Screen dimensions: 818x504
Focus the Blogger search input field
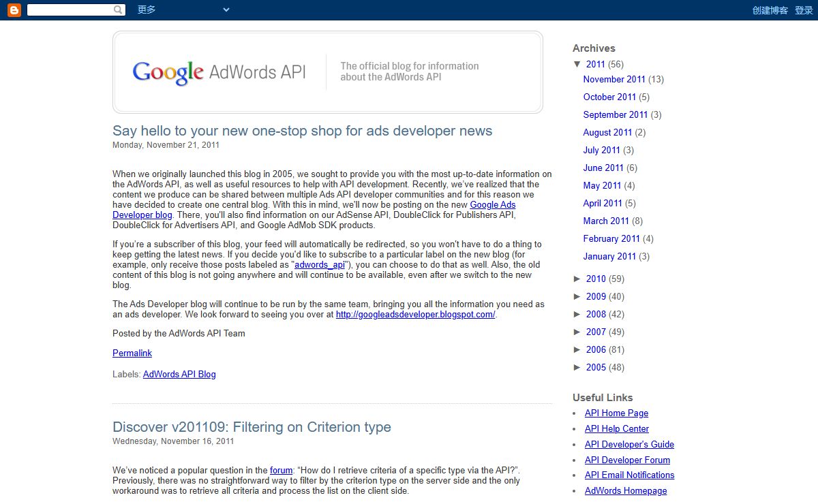pyautogui.click(x=70, y=10)
